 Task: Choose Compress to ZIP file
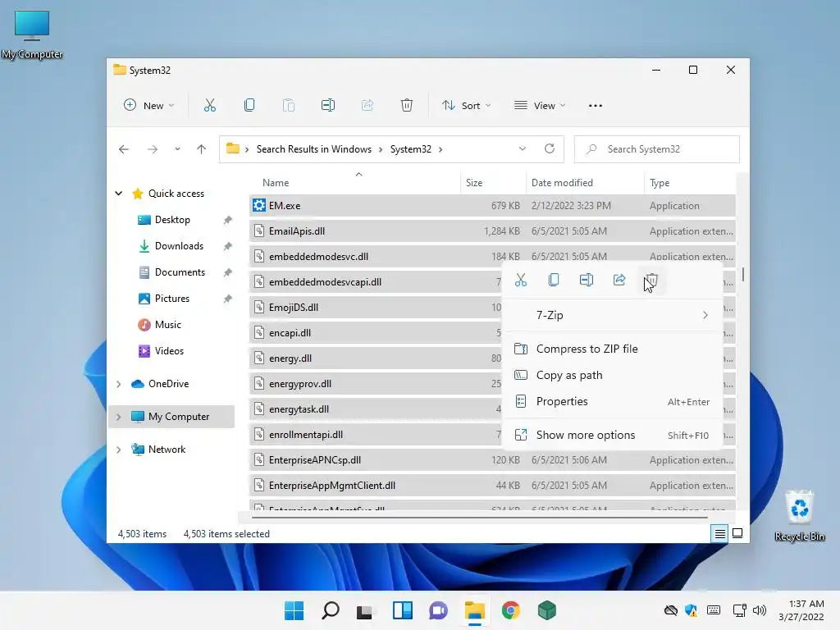612,349
